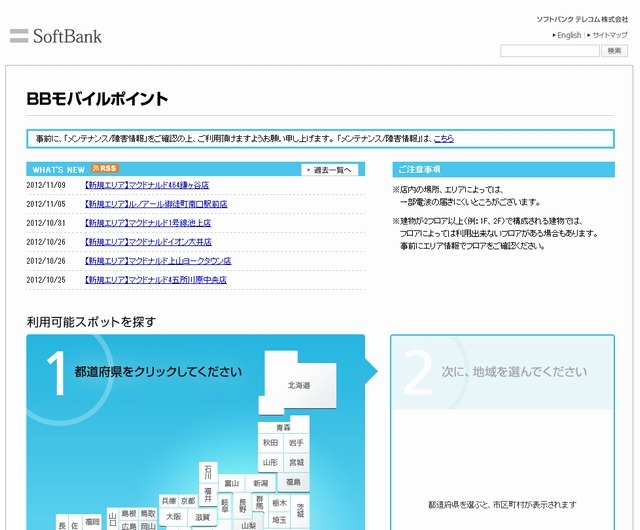
Task: Select 北海道 on the map
Action: click(299, 385)
